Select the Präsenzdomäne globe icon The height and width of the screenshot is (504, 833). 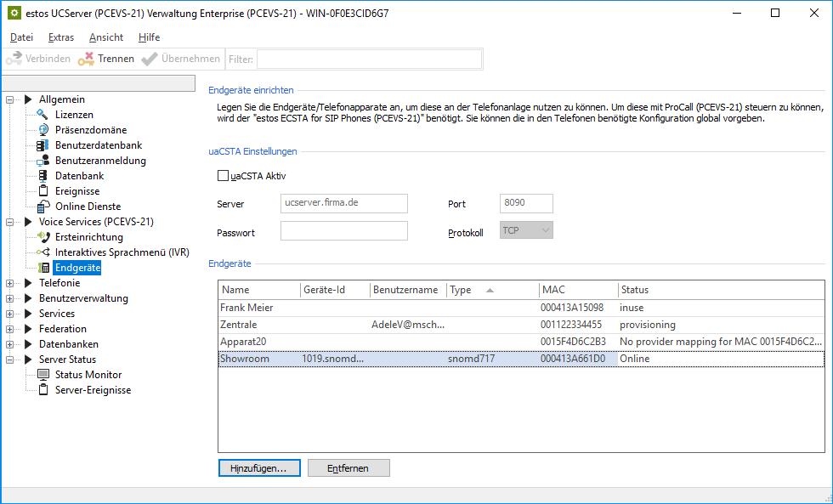[42, 130]
